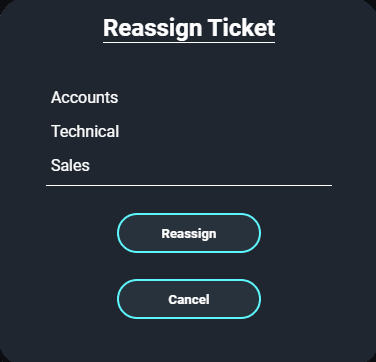Submit using the cyan-outlined Reassign button

click(189, 233)
